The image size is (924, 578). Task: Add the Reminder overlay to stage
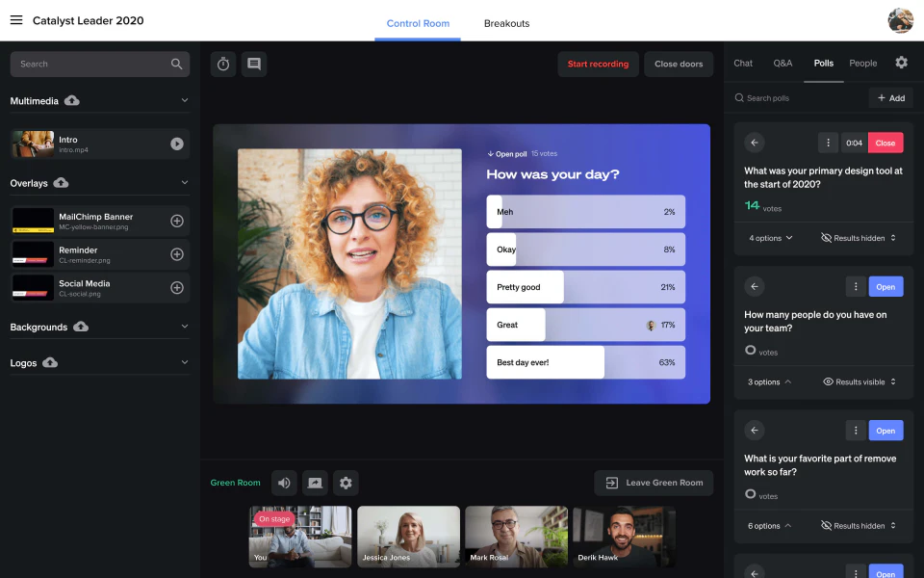click(175, 254)
